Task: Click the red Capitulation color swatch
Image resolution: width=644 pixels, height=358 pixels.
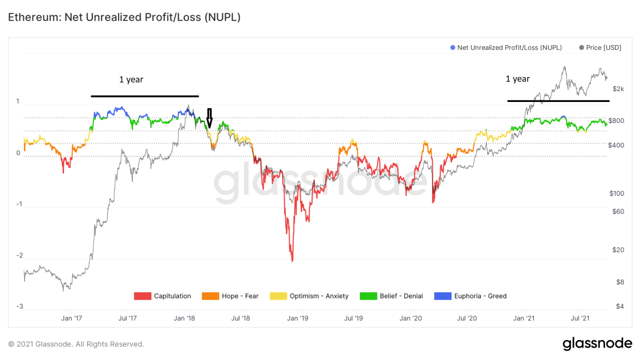Action: [x=143, y=296]
